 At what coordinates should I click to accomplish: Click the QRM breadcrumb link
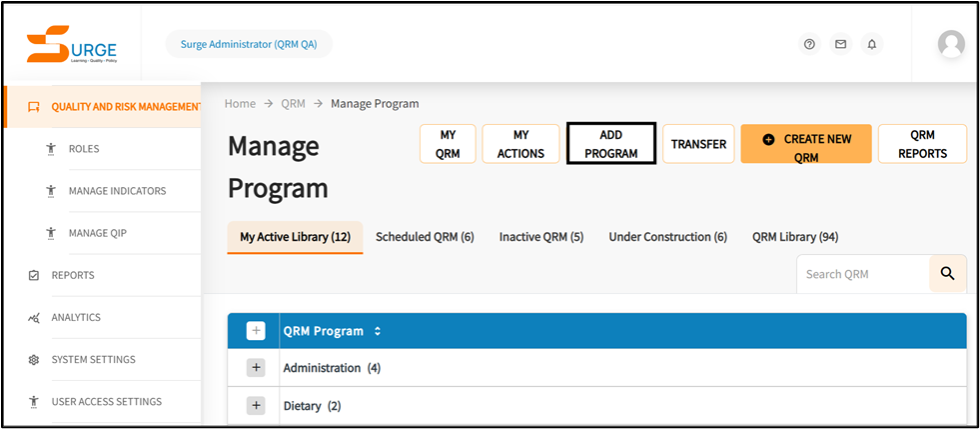[x=293, y=103]
